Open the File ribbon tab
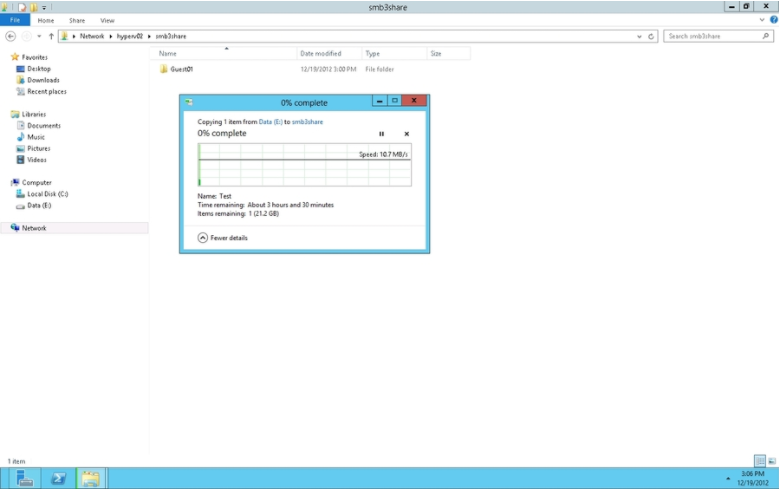Viewport: 779px width, 489px height. pos(15,20)
